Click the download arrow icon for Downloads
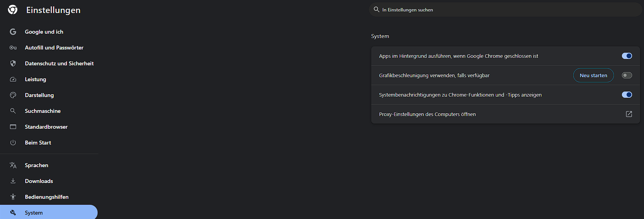This screenshot has width=644, height=219. [13, 181]
